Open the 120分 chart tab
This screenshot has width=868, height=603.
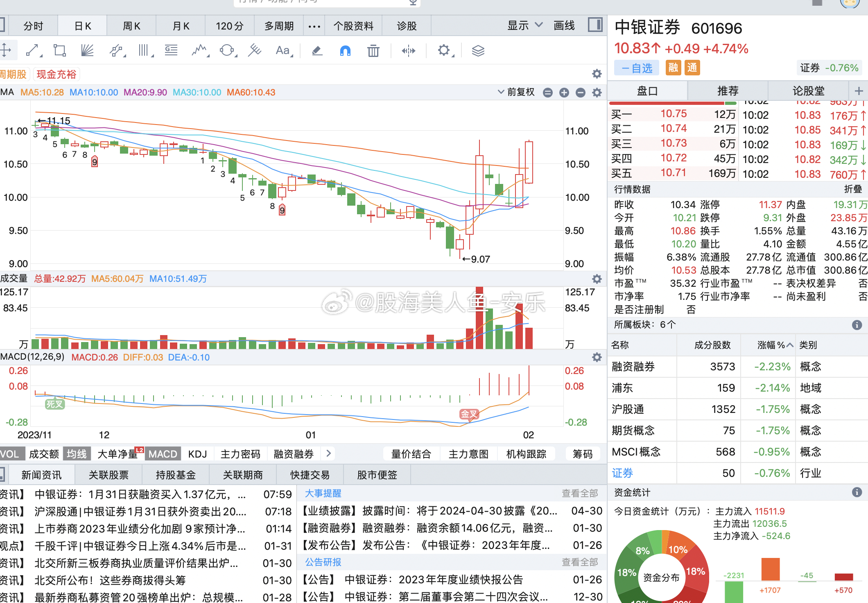(x=230, y=26)
